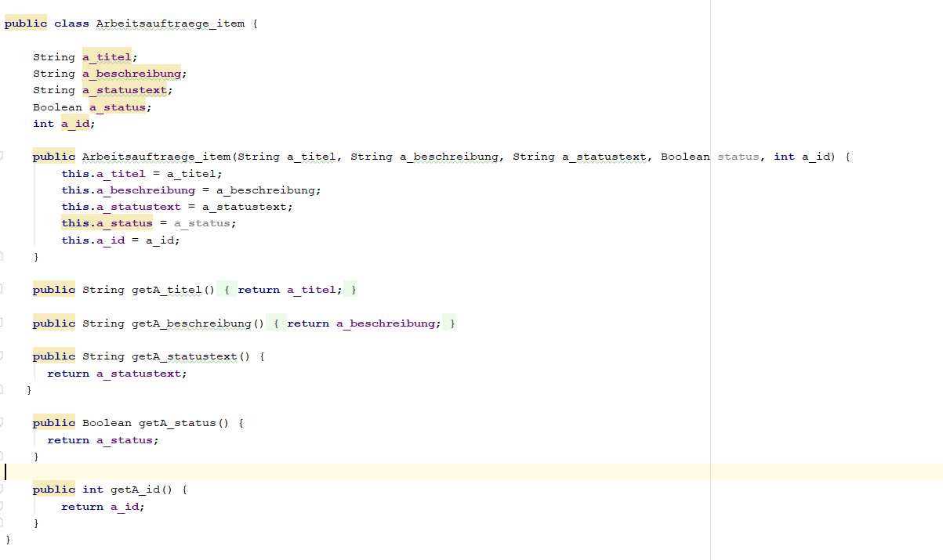943x560 pixels.
Task: Collapse getA_status method via gutter fold marker
Action: point(2,423)
